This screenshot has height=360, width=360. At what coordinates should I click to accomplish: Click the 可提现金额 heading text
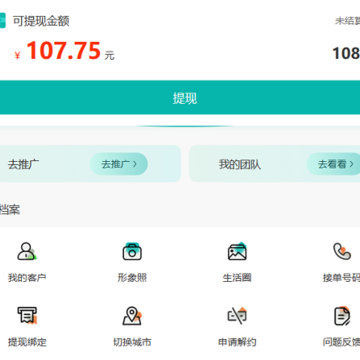tap(41, 21)
